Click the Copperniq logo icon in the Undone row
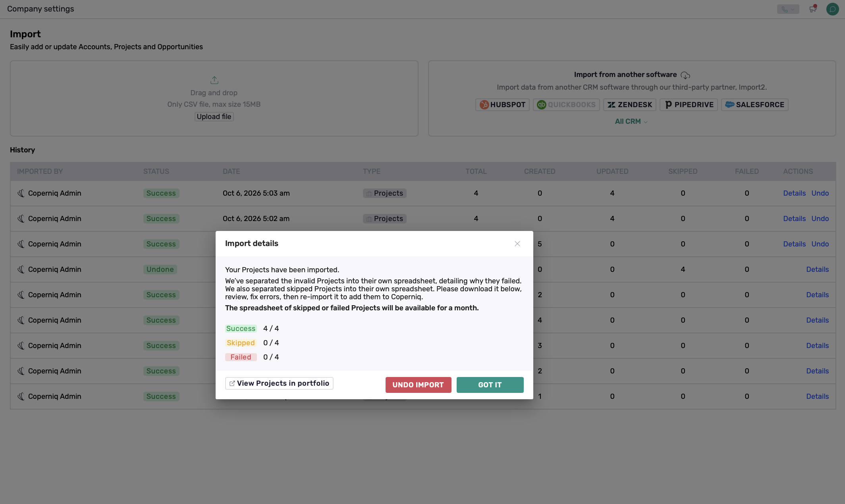Image resolution: width=845 pixels, height=504 pixels. click(x=21, y=269)
